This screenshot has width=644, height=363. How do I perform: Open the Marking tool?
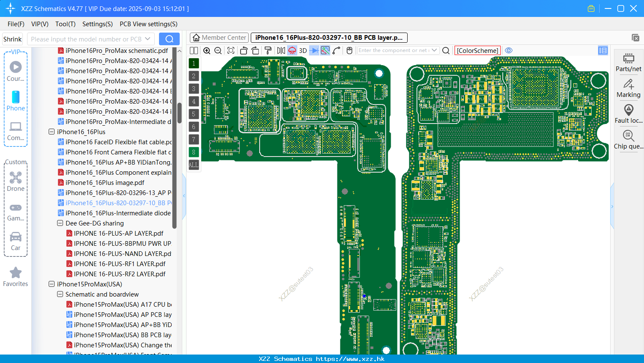click(628, 88)
